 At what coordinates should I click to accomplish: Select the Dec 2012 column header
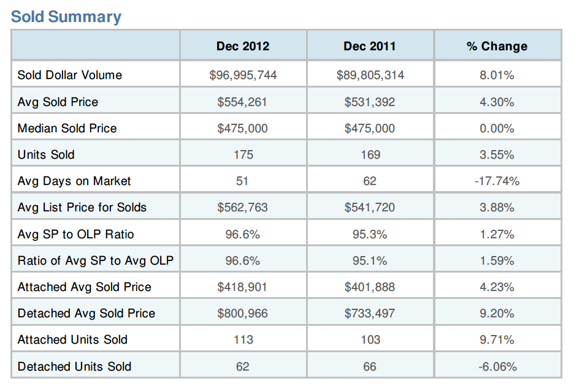point(243,46)
